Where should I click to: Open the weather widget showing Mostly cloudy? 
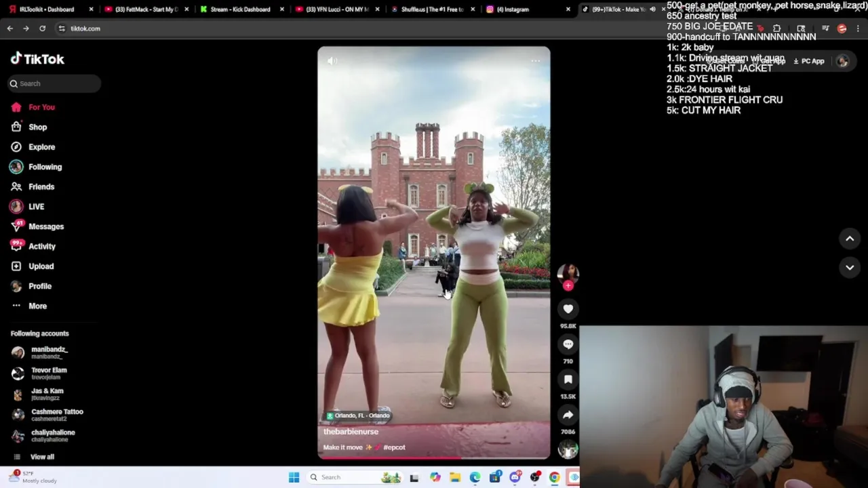click(33, 477)
